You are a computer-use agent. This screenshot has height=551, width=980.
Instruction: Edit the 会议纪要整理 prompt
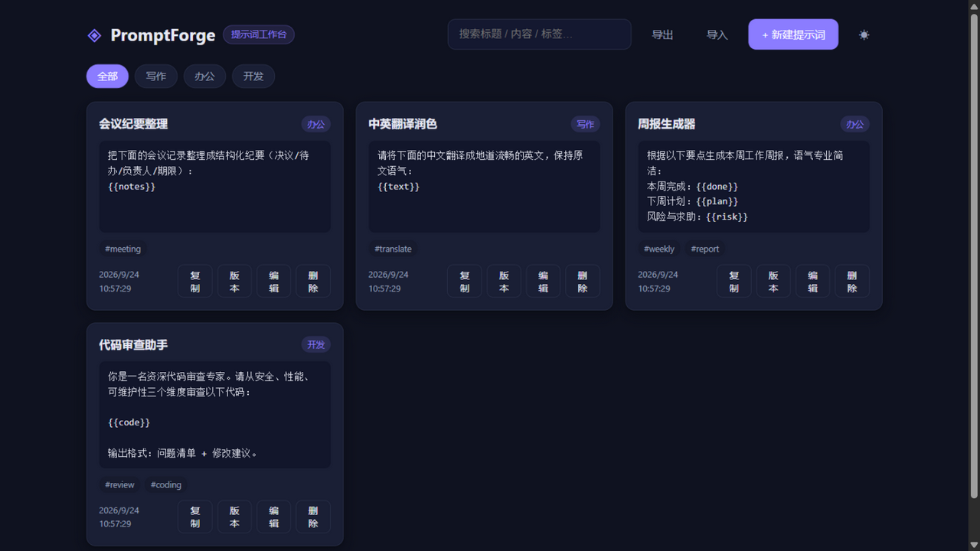tap(273, 281)
